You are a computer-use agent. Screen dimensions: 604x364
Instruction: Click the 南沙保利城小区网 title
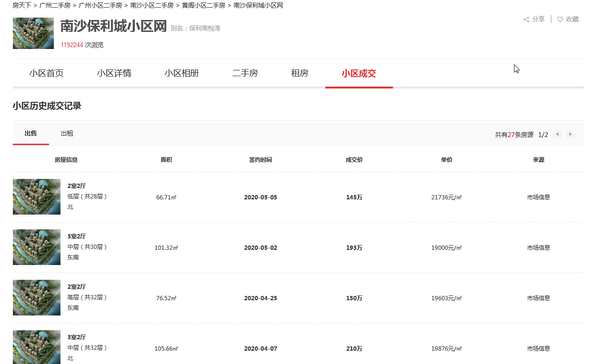click(x=113, y=27)
